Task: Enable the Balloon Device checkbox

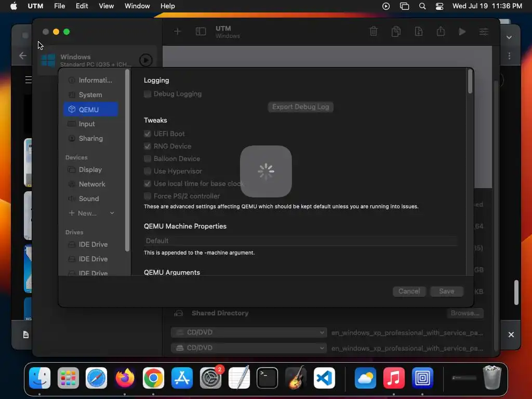Action: (x=147, y=159)
